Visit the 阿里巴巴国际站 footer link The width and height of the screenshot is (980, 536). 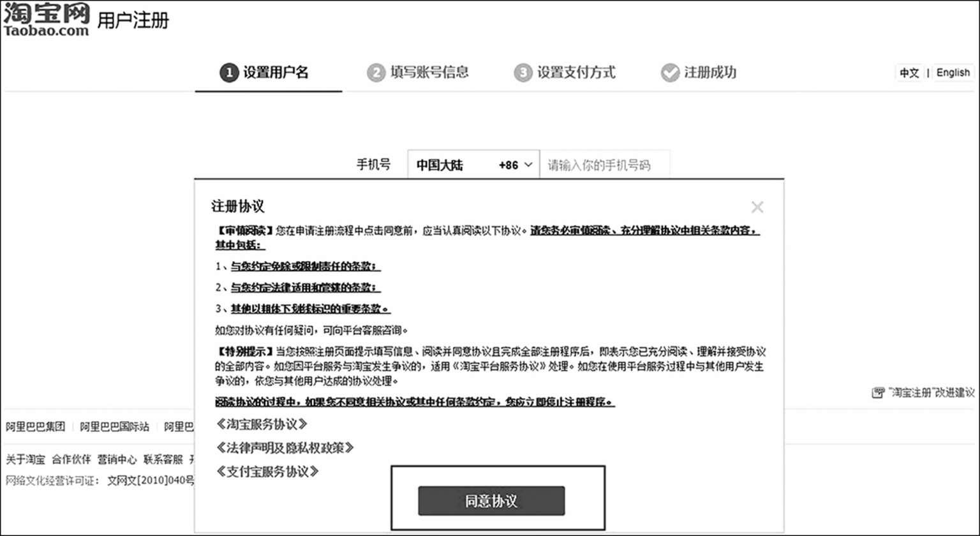click(115, 427)
